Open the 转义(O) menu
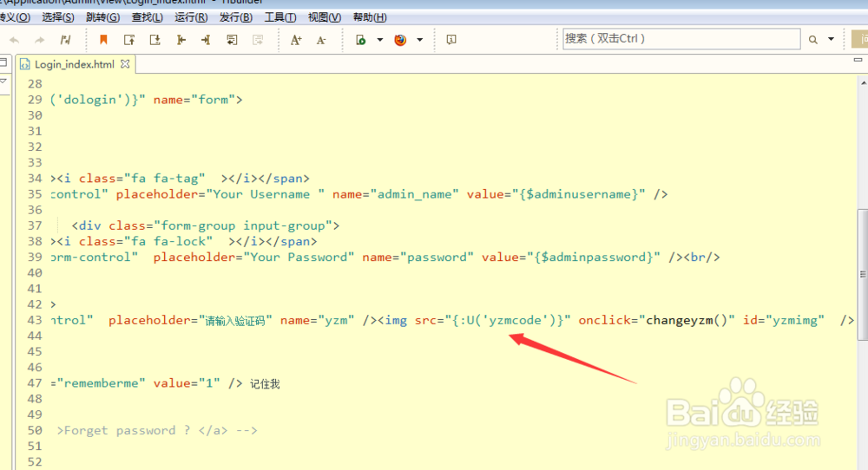 tap(15, 17)
